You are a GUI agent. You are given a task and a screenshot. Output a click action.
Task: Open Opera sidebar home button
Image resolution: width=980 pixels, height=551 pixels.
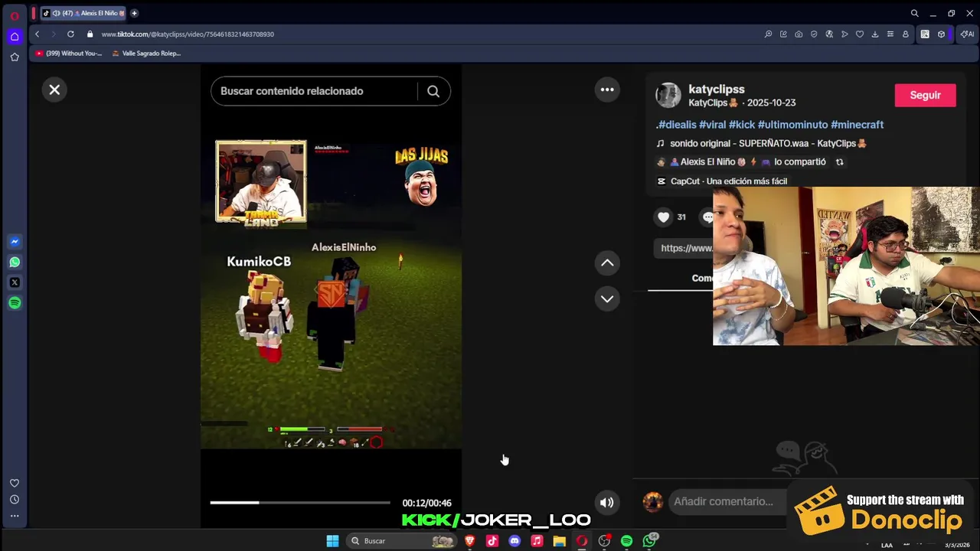tap(14, 36)
